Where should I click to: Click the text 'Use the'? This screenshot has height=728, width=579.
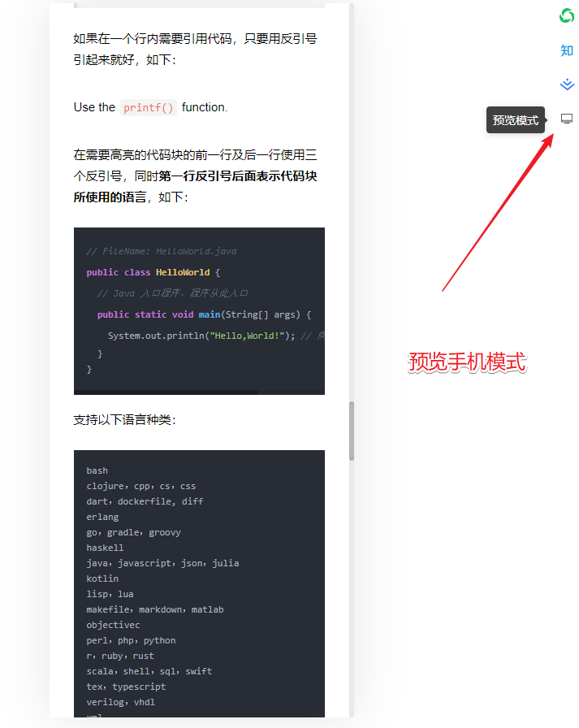point(94,107)
